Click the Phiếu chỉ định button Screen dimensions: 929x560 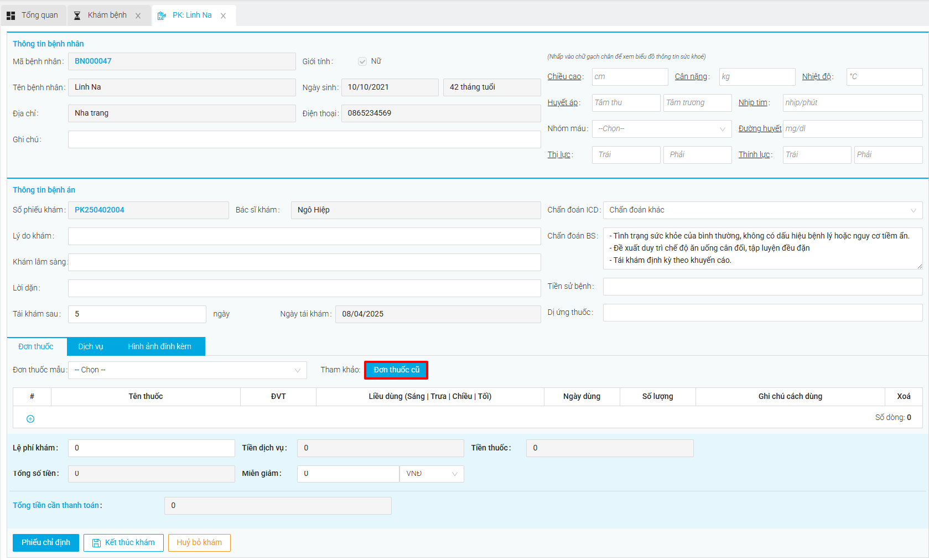[46, 542]
